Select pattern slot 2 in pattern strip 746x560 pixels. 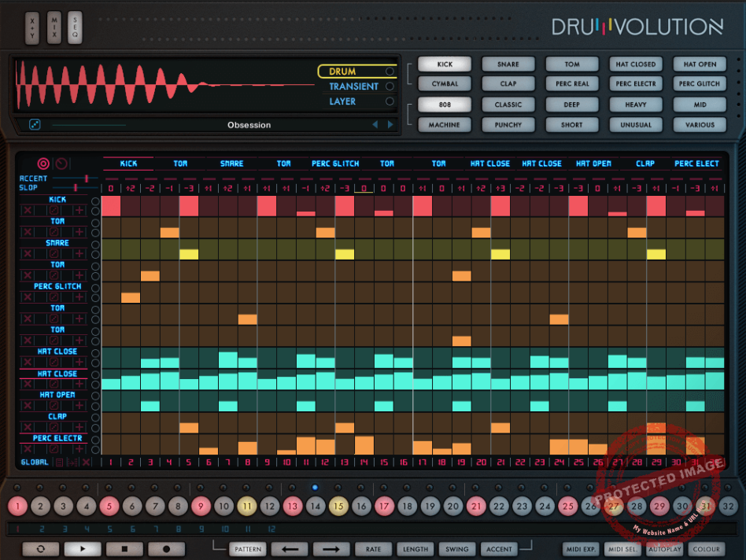click(x=42, y=529)
